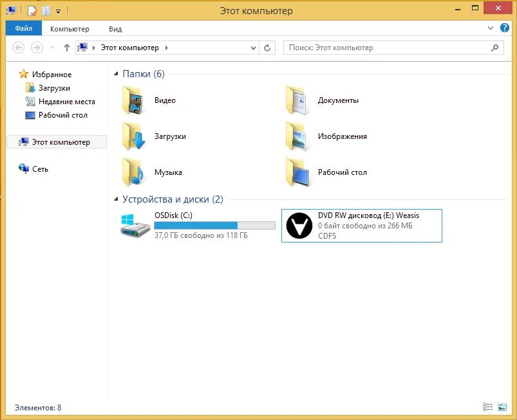The height and width of the screenshot is (420, 517).
Task: Select Этот компьютер in the navigation pane
Action: pyautogui.click(x=57, y=142)
